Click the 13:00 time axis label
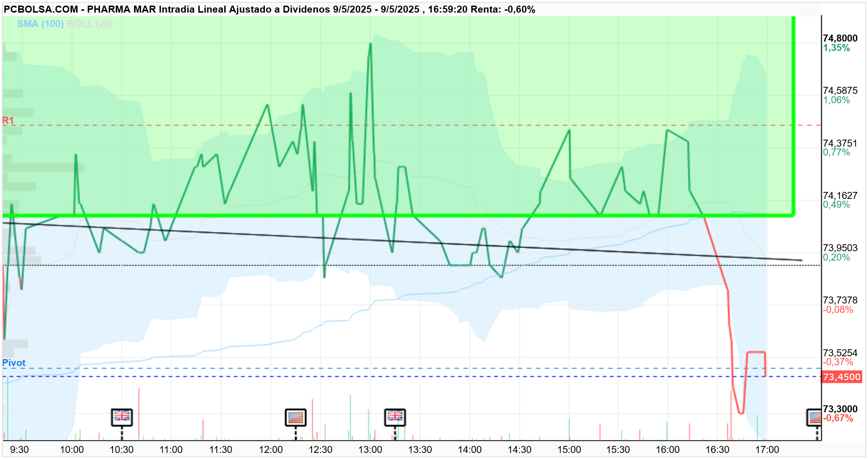Image resolution: width=868 pixels, height=459 pixels. coord(370,450)
